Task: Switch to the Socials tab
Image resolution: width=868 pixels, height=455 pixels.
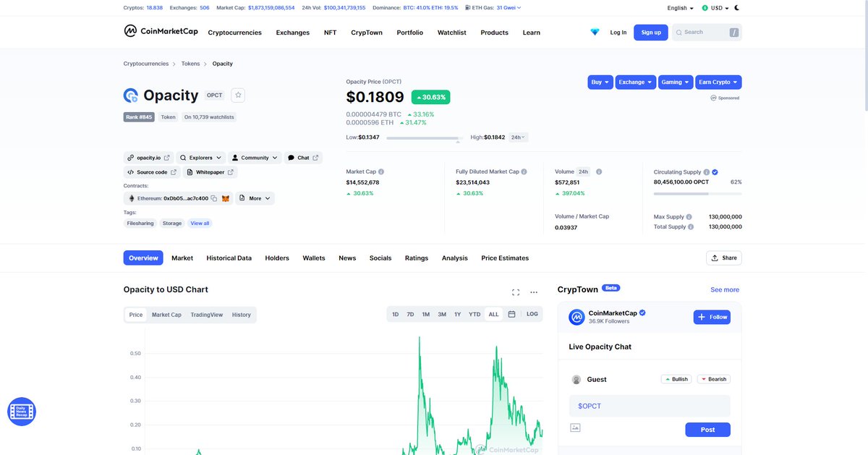Action: [380, 258]
